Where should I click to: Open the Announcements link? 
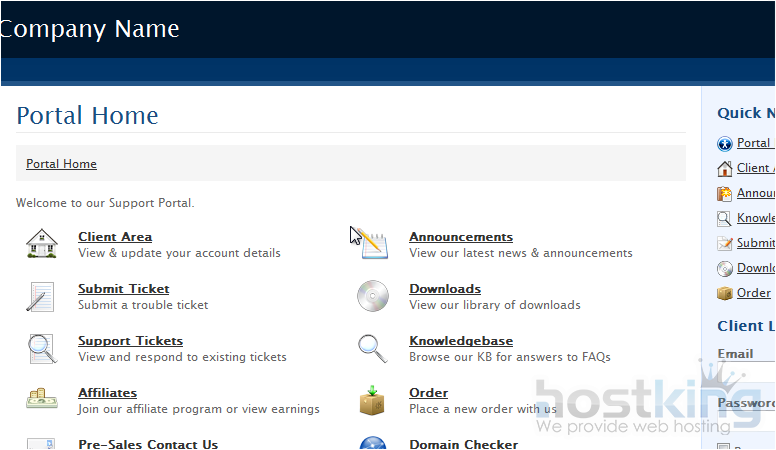460,237
